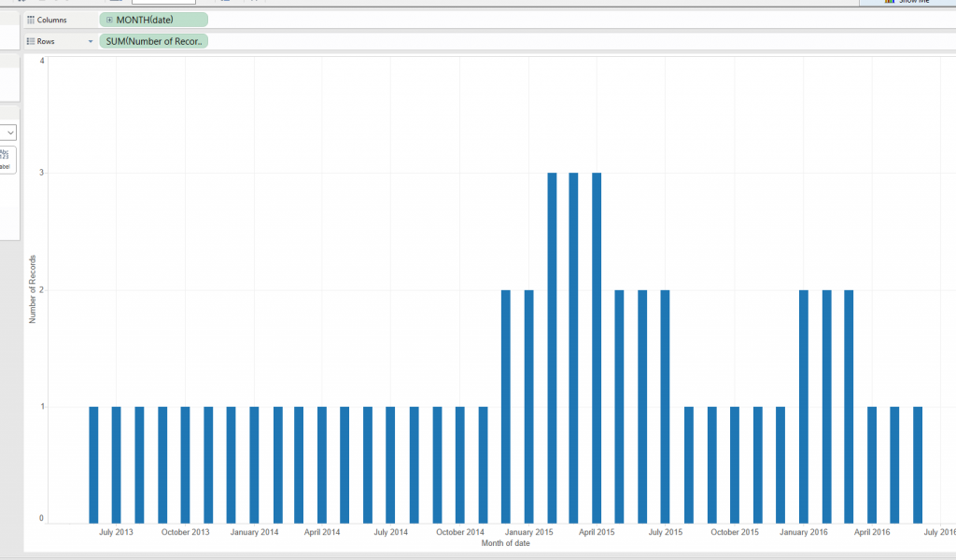
Task: Click the 'January 2015' axis label
Action: point(528,532)
